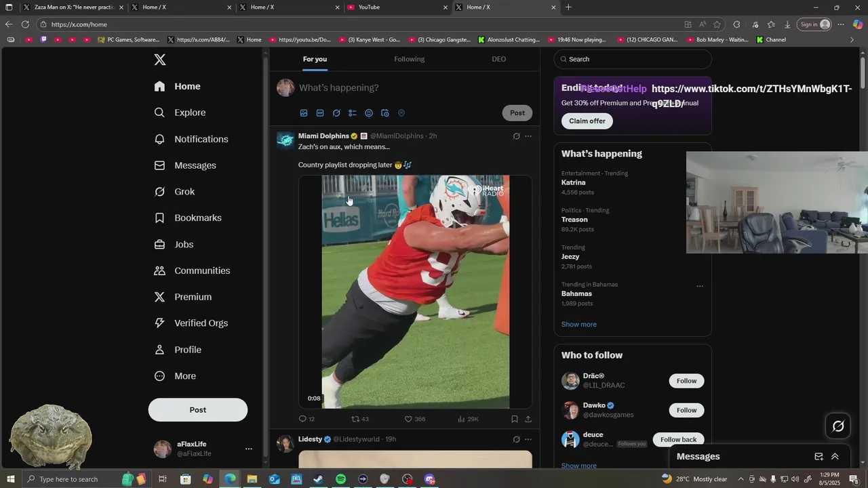
Task: Repost the Miami Dolphins post
Action: click(360, 419)
